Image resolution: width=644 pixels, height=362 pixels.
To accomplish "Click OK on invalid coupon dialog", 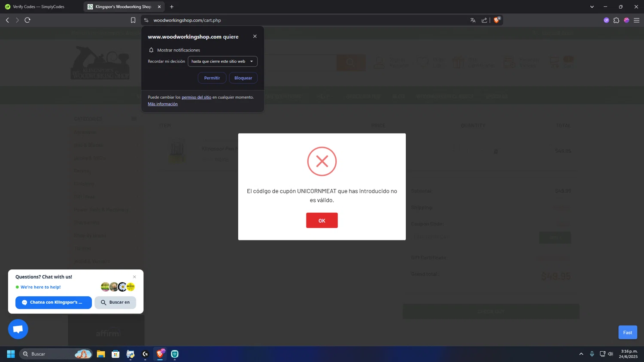I will pyautogui.click(x=322, y=220).
